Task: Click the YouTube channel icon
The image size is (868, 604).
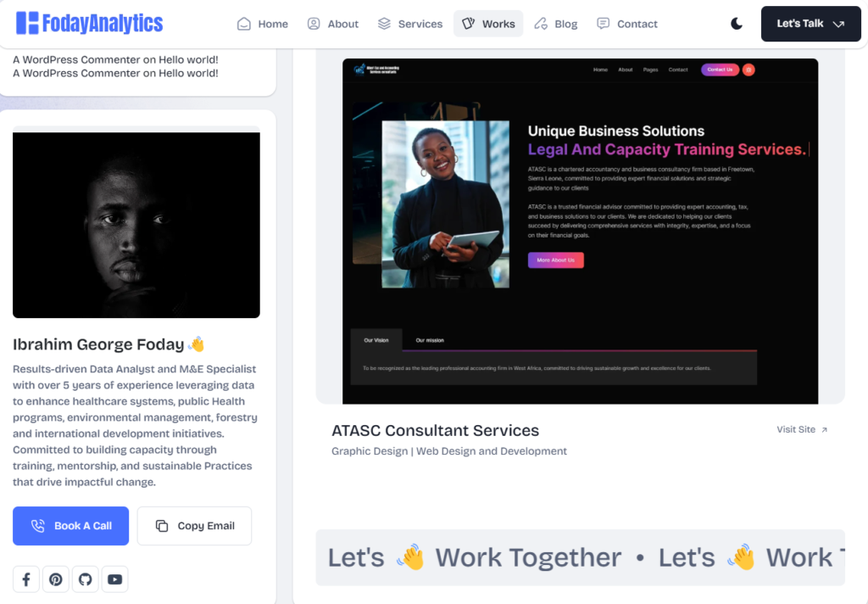Action: click(114, 579)
